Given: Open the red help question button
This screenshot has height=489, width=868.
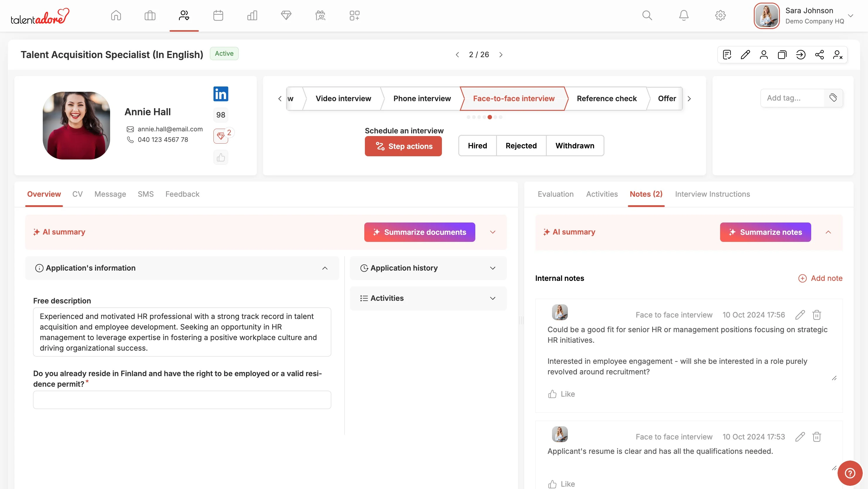Looking at the screenshot, I should [x=850, y=473].
